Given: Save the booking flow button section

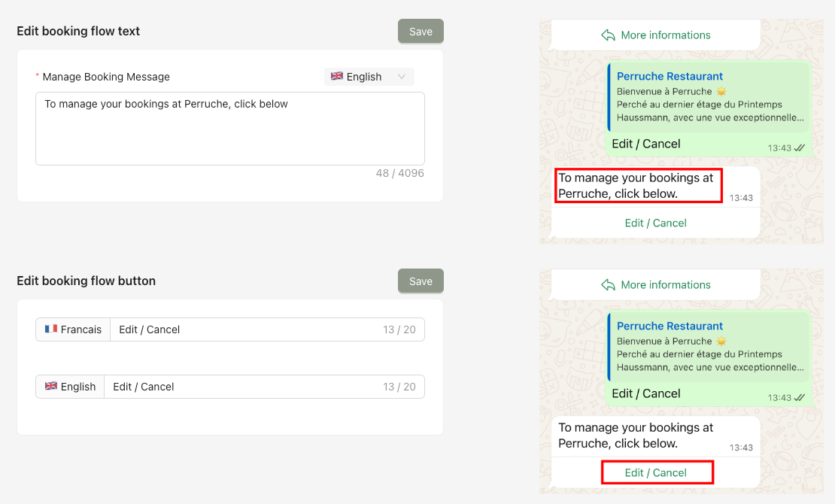Looking at the screenshot, I should point(421,281).
